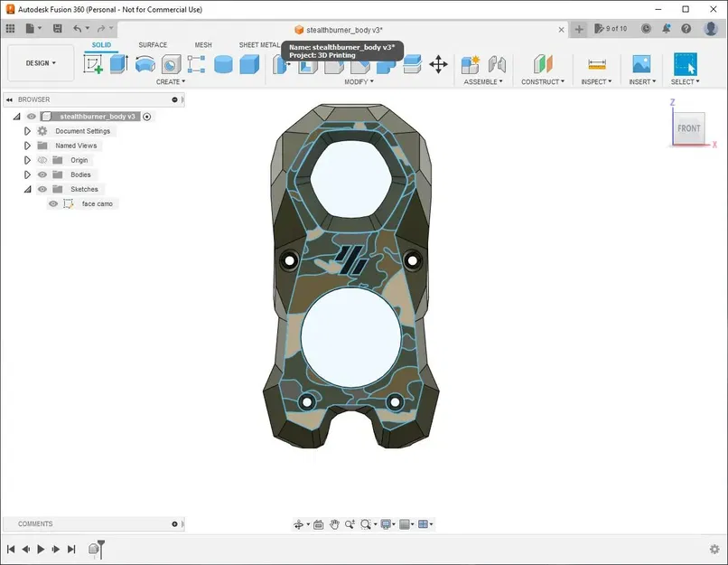Screen dimensions: 728x565
Task: Toggle visibility of stealthburner_body v3 component
Action: pos(31,117)
